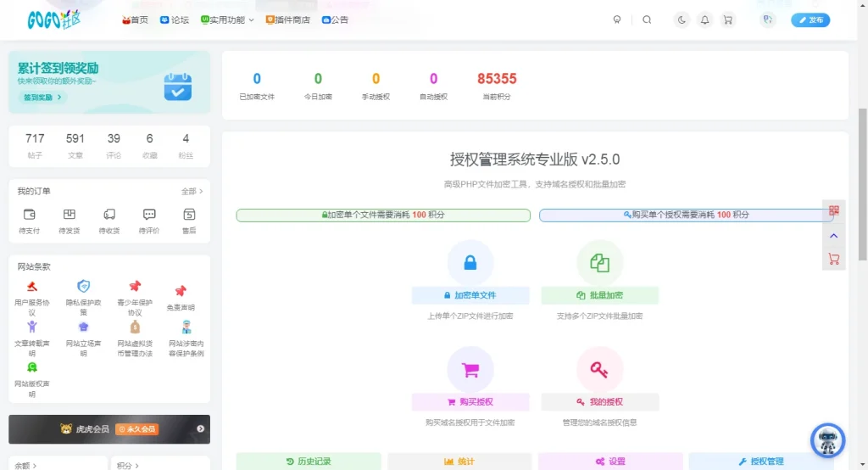
Task: Click the floating red cart icon
Action: 834,259
